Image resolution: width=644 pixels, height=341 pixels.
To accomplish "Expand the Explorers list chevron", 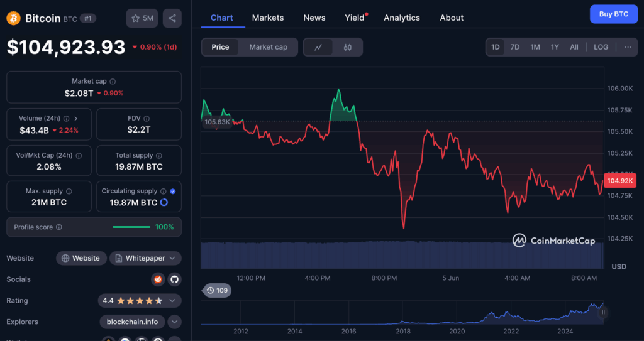I will click(x=174, y=322).
